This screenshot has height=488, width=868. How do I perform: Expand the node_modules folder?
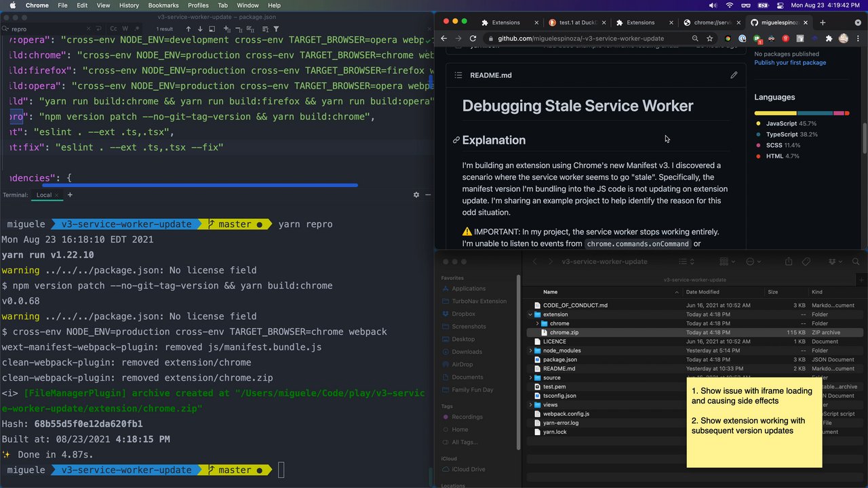(x=530, y=350)
